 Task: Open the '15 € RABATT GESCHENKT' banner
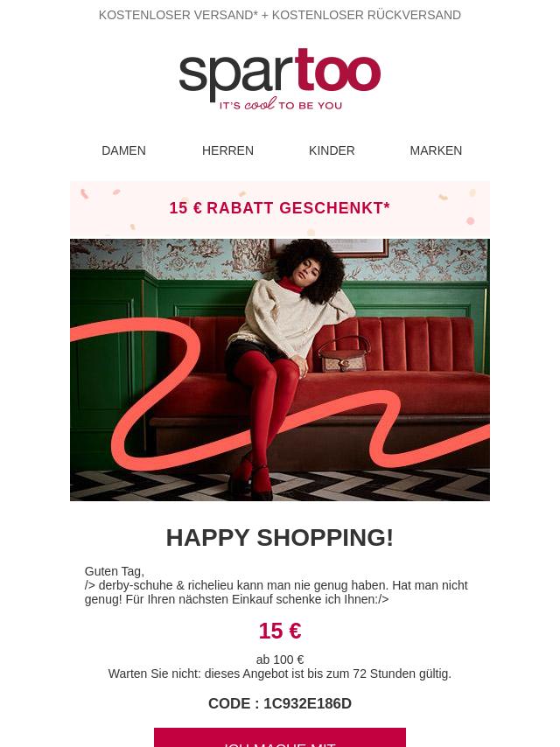[x=280, y=208]
